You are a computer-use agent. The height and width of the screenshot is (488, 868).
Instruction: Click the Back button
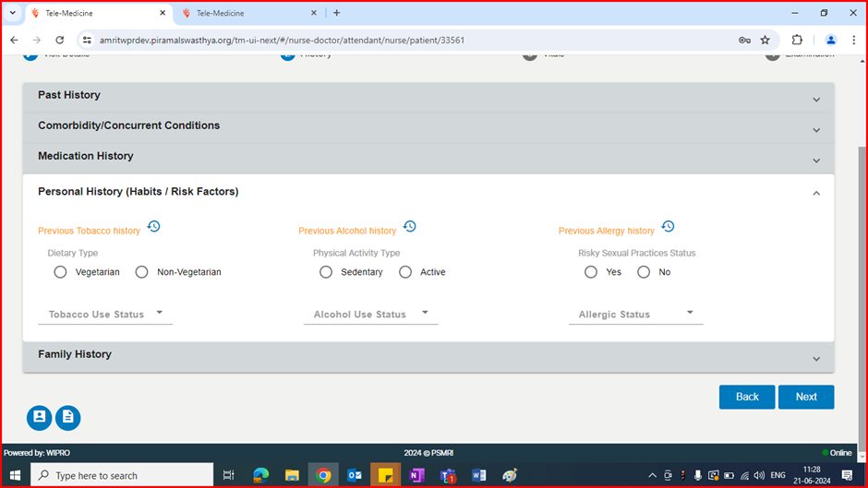coord(747,397)
